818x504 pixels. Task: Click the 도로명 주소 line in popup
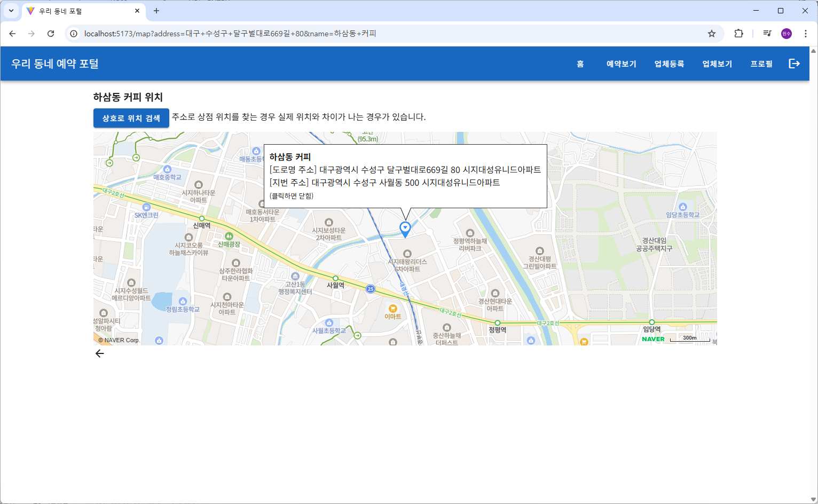pyautogui.click(x=405, y=170)
